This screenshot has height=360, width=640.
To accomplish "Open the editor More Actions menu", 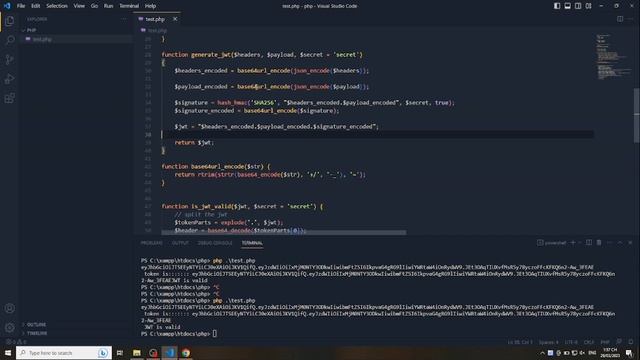I will tap(631, 19).
